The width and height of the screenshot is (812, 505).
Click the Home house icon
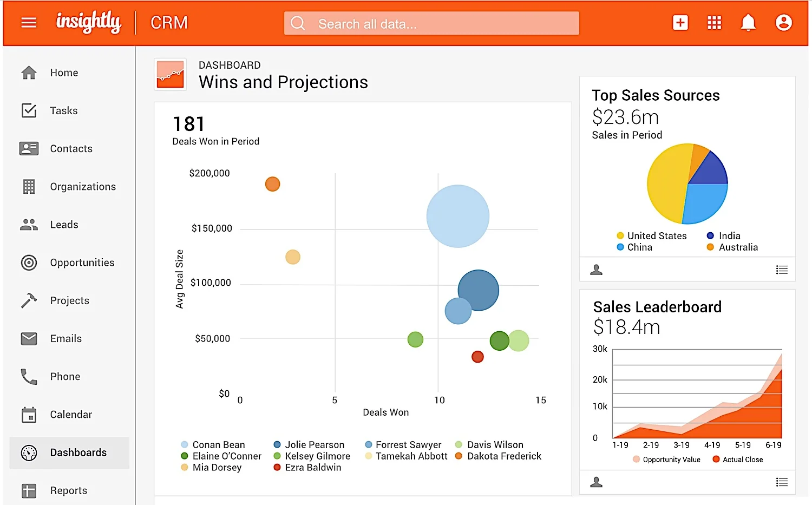[29, 73]
